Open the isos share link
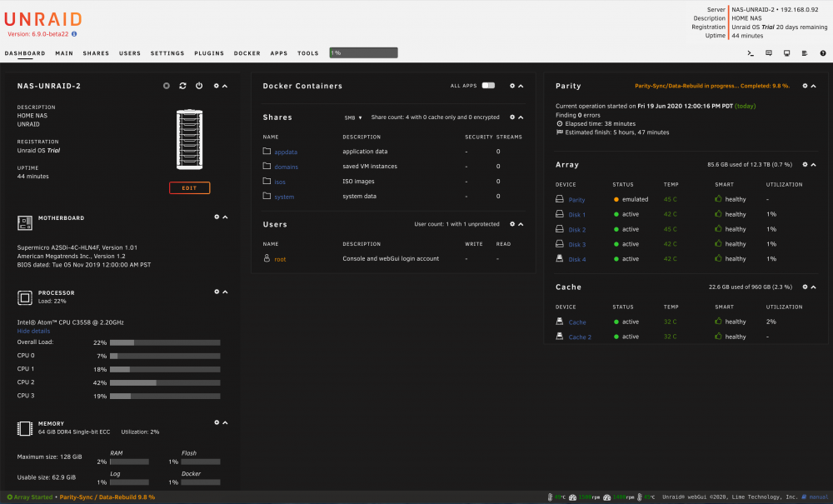This screenshot has width=833, height=504. 280,182
